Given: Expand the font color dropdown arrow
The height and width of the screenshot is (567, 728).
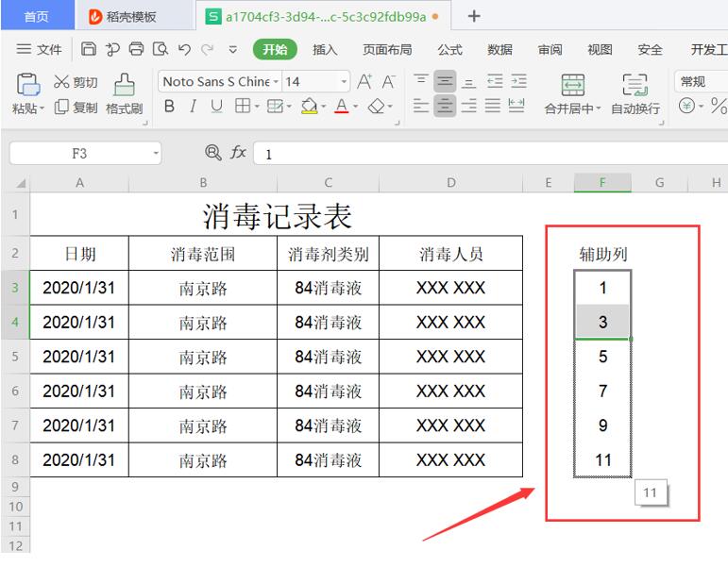Looking at the screenshot, I should click(x=356, y=107).
